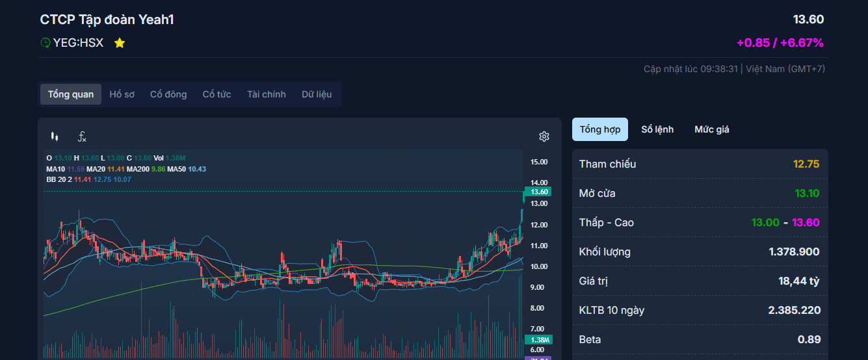Click the Tham chiếu row label
Image resolution: width=868 pixels, height=360 pixels.
(x=607, y=164)
